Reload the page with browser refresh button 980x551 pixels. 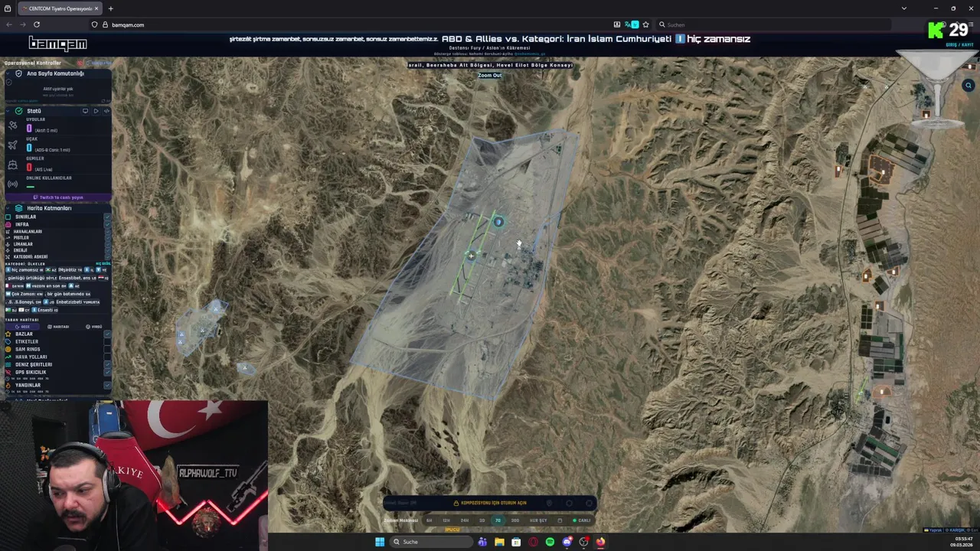[x=36, y=24]
